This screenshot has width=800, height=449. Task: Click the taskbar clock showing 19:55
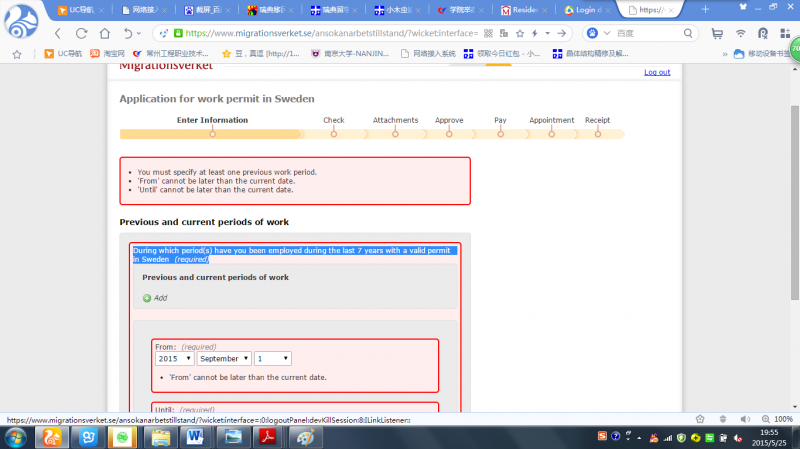(769, 437)
